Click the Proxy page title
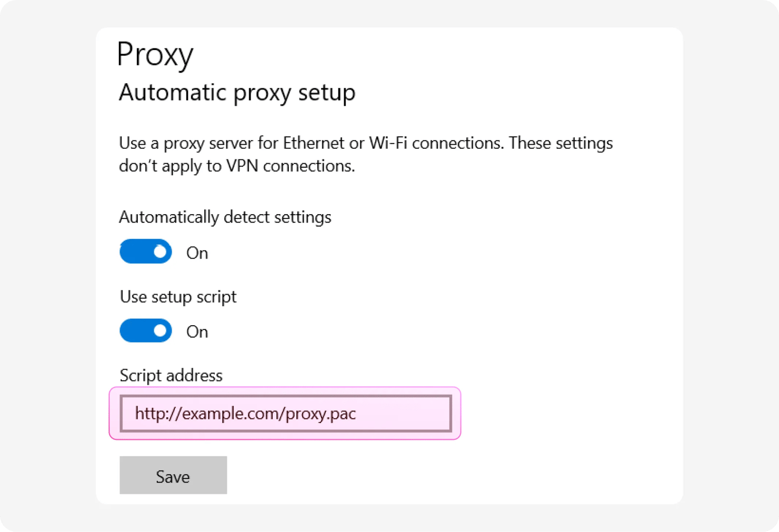The image size is (779, 532). (x=155, y=55)
